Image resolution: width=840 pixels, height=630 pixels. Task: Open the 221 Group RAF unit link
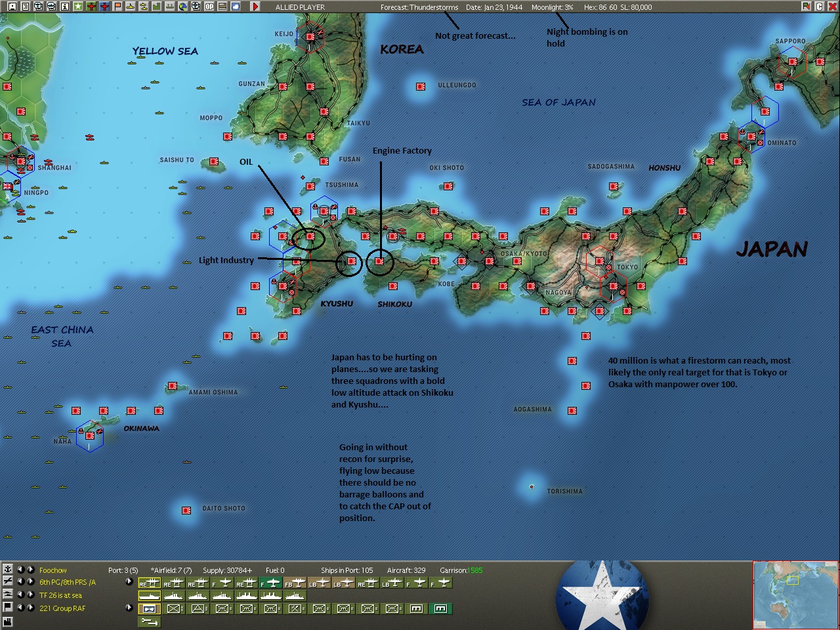[x=62, y=609]
